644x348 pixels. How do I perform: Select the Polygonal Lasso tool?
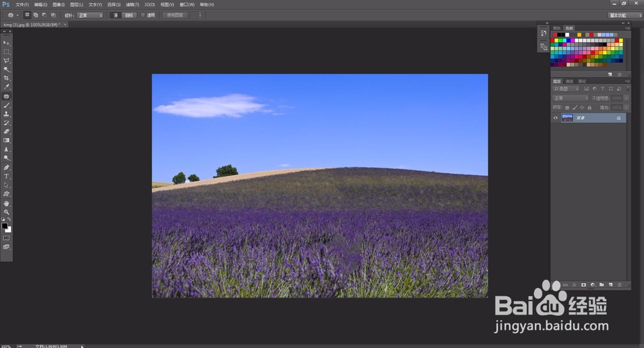[6, 61]
